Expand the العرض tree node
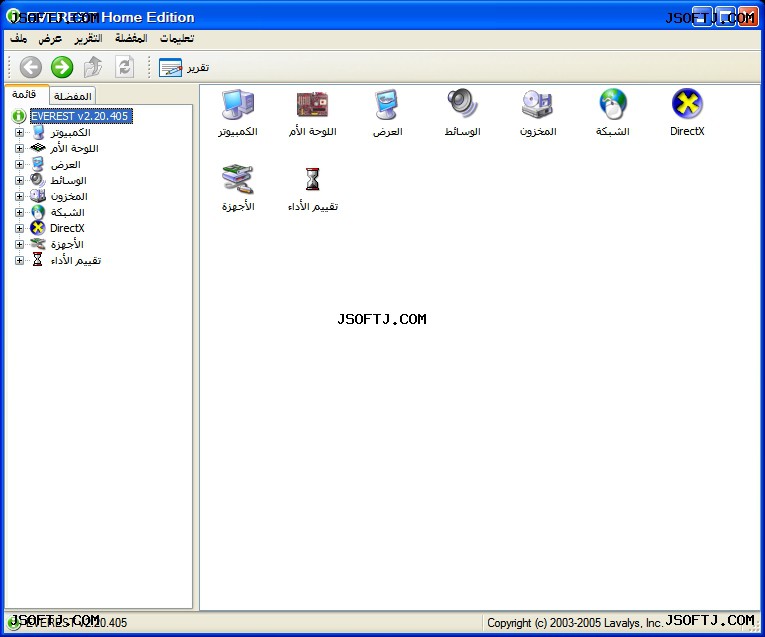 [19, 164]
